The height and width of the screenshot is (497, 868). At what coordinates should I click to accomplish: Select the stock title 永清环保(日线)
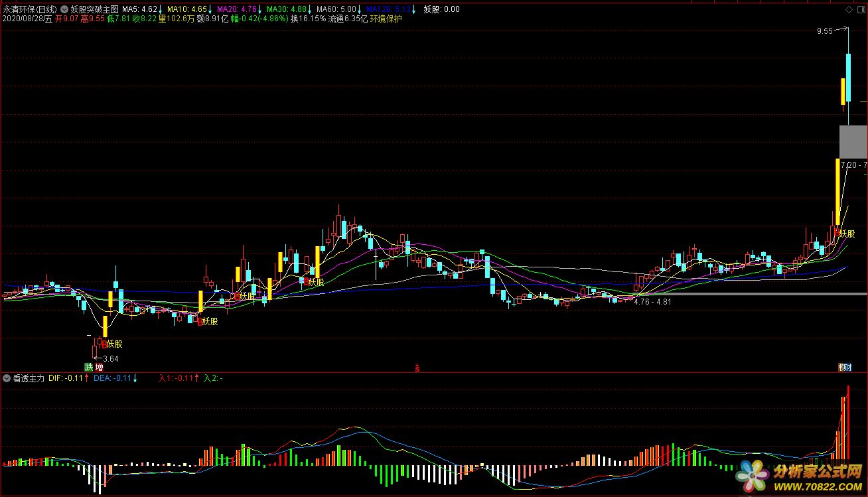[x=30, y=9]
